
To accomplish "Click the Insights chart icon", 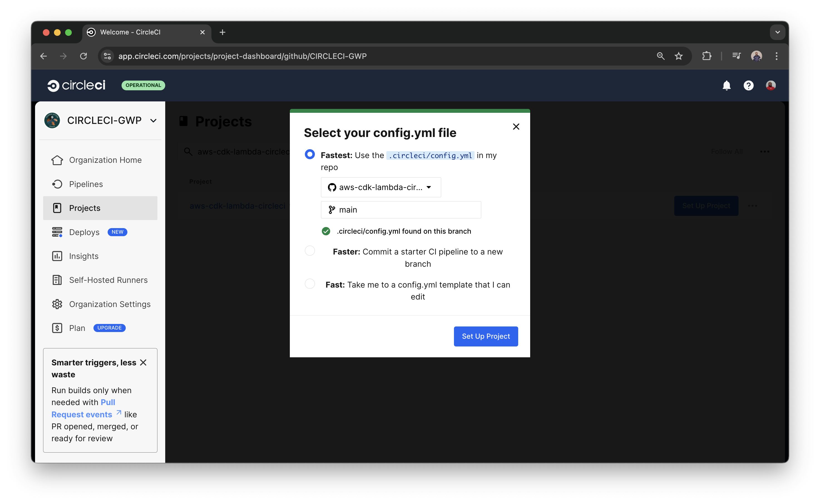I will point(57,256).
